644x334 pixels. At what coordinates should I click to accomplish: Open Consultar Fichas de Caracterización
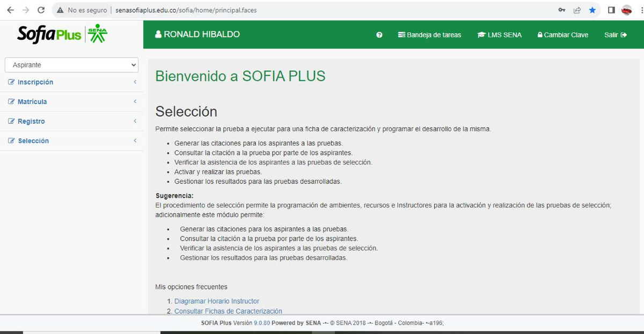click(228, 311)
